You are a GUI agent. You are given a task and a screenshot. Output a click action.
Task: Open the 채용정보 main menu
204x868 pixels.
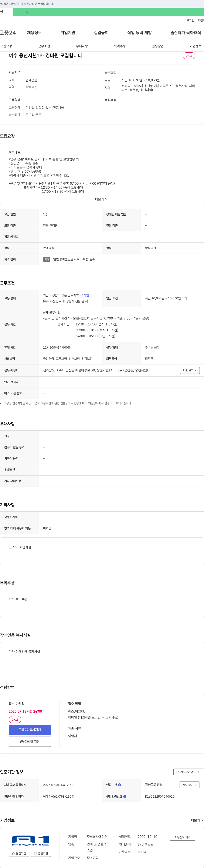coord(34,33)
